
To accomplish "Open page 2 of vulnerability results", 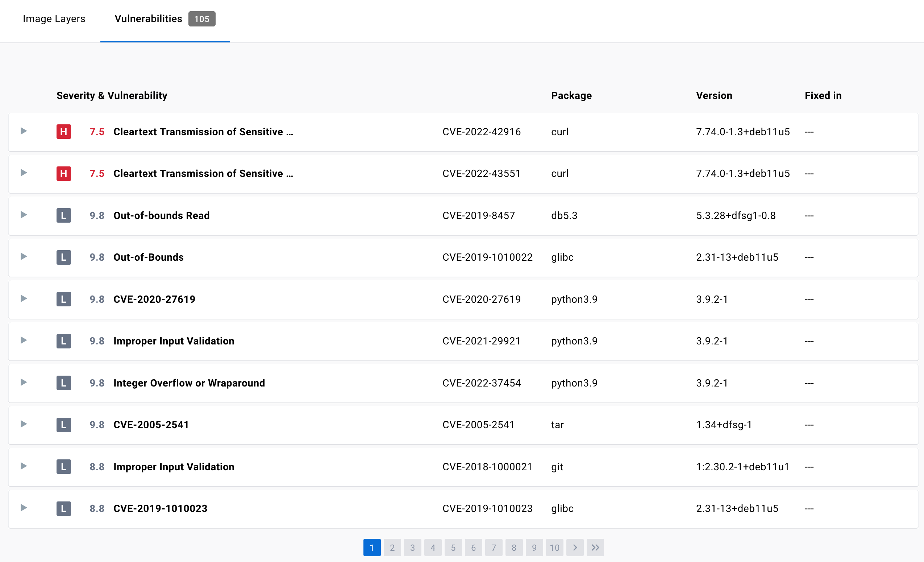I will 392,547.
